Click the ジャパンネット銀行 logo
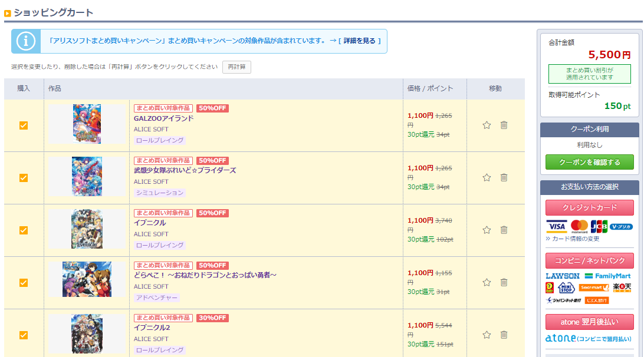644x357 pixels. [564, 300]
